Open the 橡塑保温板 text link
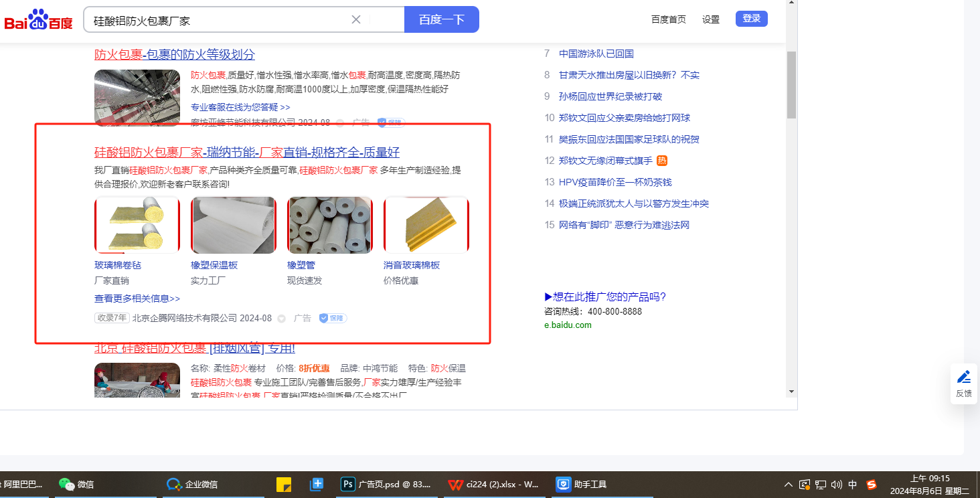 pos(214,265)
